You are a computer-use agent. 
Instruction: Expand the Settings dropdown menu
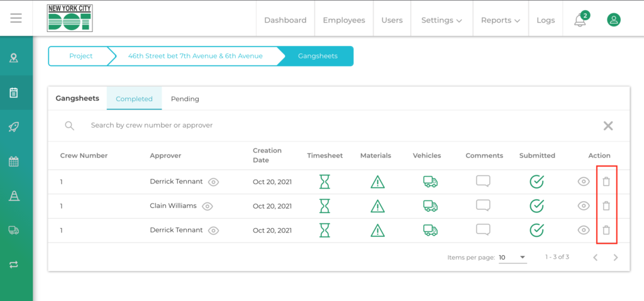[x=441, y=20]
